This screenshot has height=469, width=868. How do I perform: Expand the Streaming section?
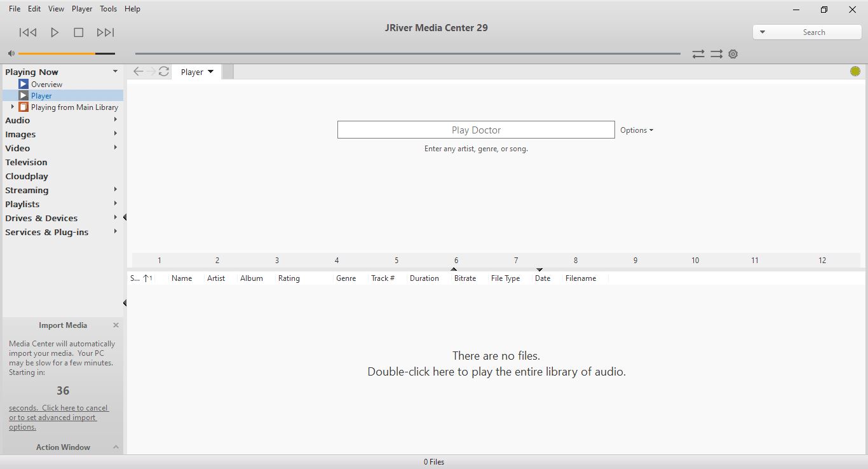(x=115, y=189)
